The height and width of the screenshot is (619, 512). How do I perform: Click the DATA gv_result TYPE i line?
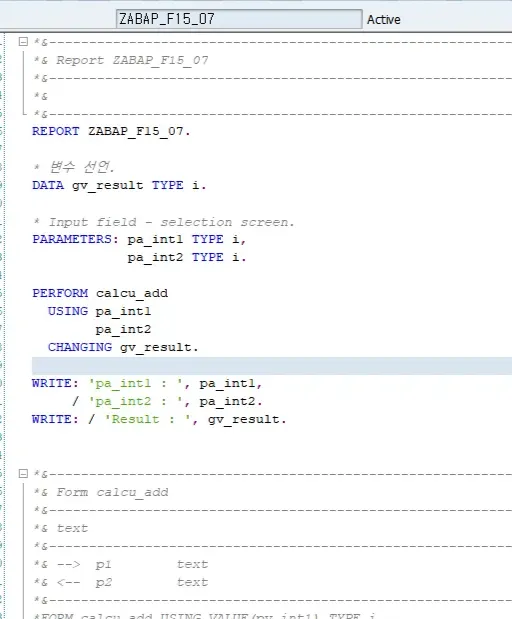click(x=119, y=185)
